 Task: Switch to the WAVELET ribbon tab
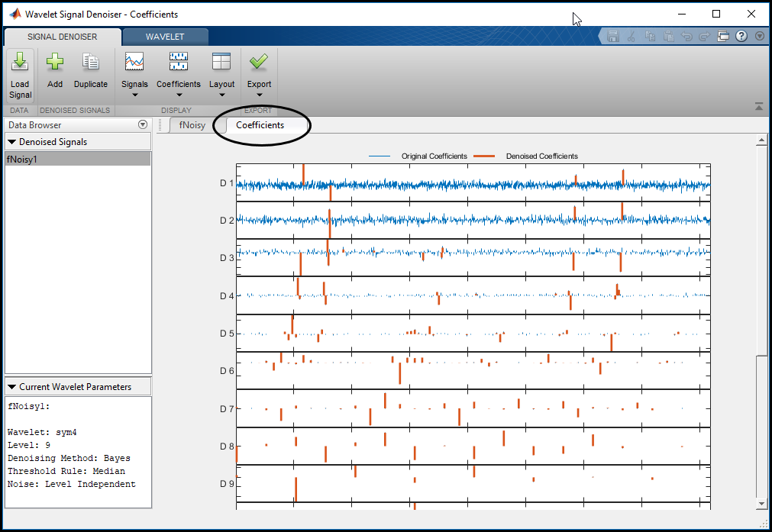pyautogui.click(x=165, y=37)
